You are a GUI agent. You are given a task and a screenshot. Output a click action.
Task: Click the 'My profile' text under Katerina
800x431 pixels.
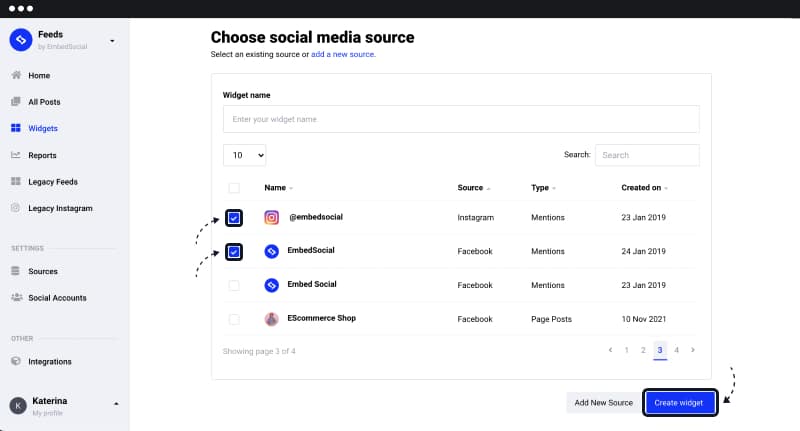coord(47,413)
